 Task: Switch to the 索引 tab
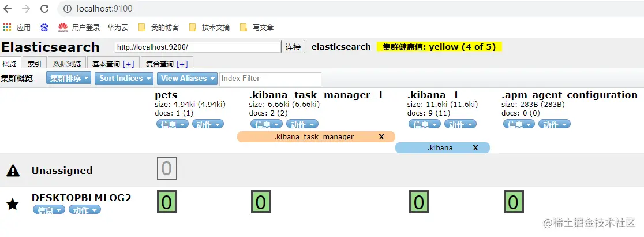click(x=34, y=64)
